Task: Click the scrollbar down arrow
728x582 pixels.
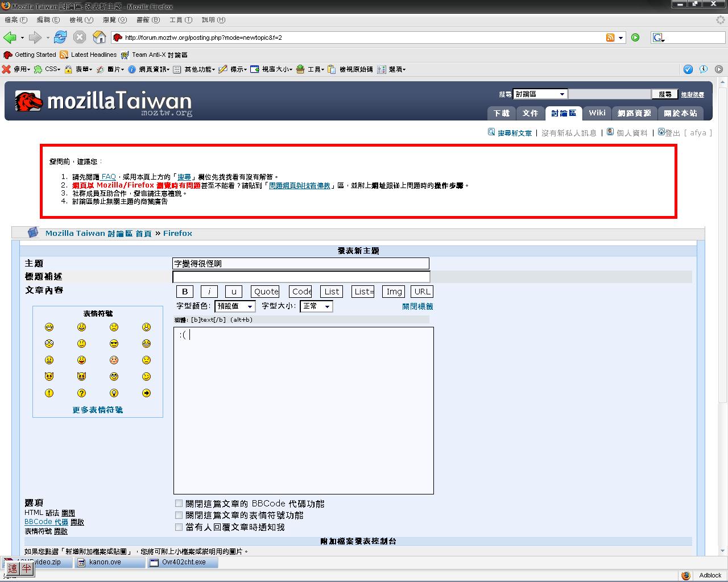Action: pyautogui.click(x=723, y=551)
